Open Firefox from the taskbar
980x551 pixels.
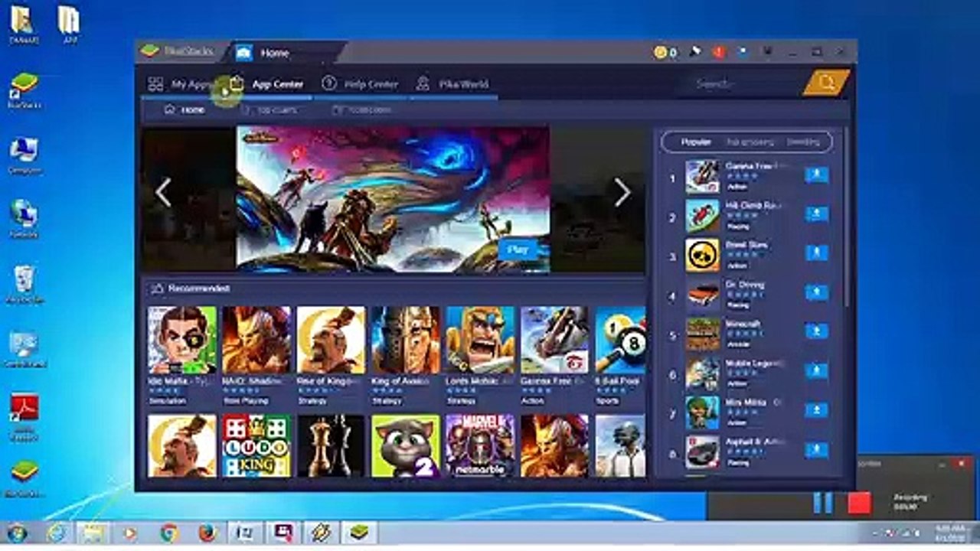coord(207,533)
